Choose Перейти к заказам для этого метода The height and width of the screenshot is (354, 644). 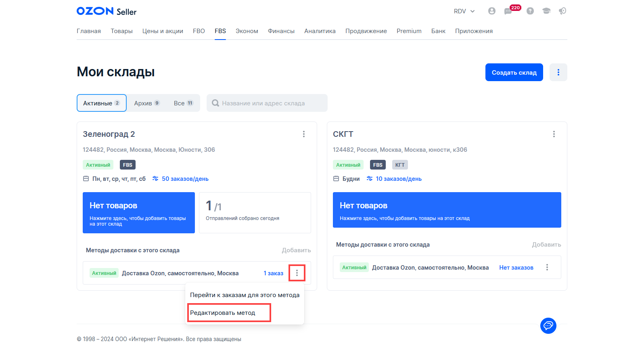point(245,295)
